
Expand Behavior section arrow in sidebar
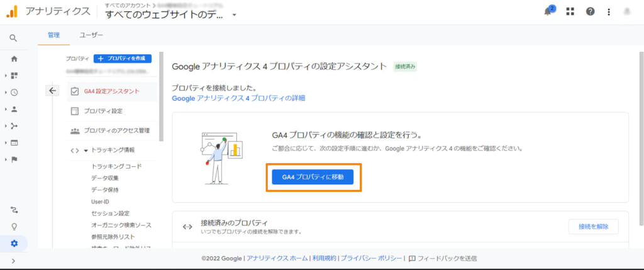(x=6, y=143)
